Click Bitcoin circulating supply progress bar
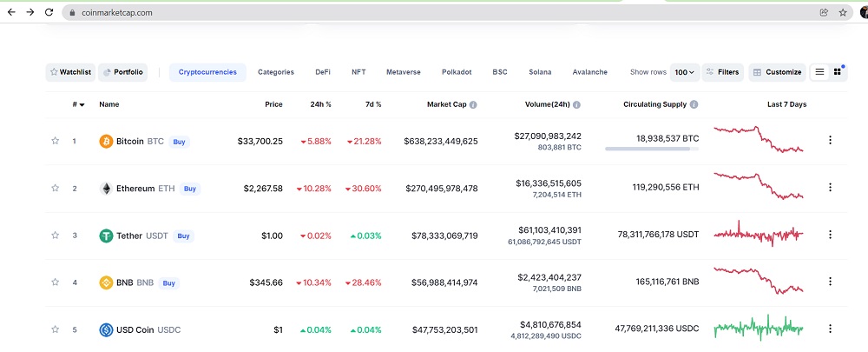Viewport: 868px width, 352px height. pyautogui.click(x=652, y=149)
